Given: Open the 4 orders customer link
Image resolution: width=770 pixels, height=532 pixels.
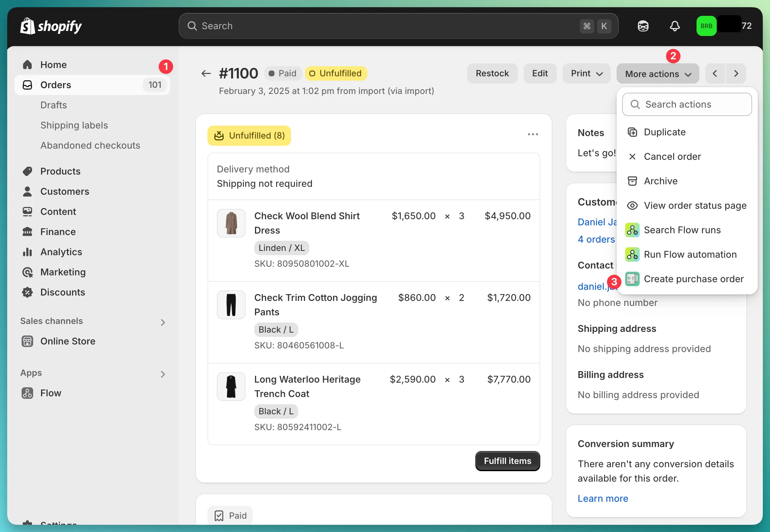Looking at the screenshot, I should point(596,239).
